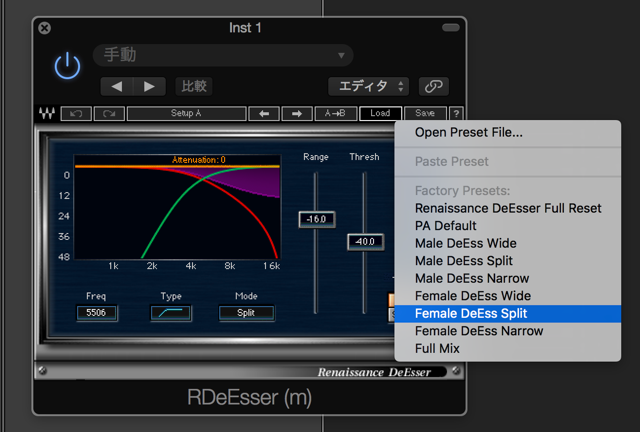640x432 pixels.
Task: Click the Save button
Action: (425, 114)
